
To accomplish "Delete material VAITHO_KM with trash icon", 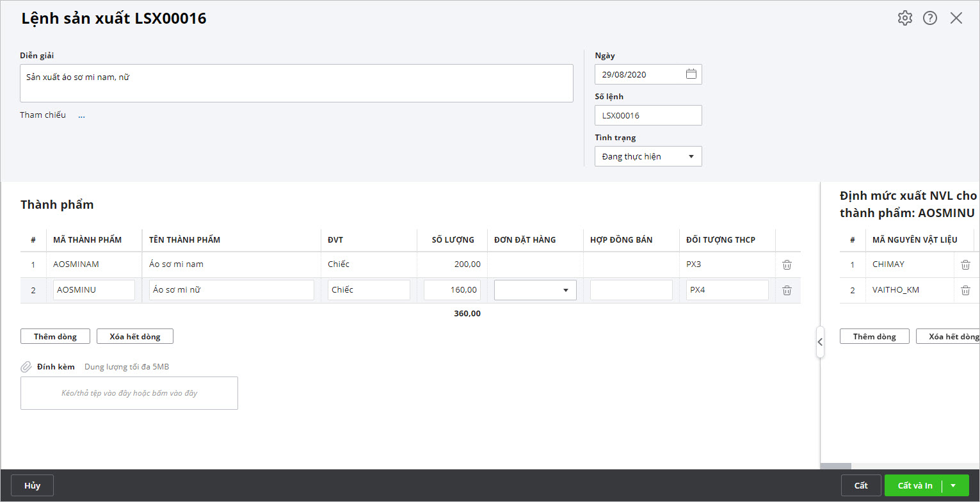I will click(x=965, y=290).
